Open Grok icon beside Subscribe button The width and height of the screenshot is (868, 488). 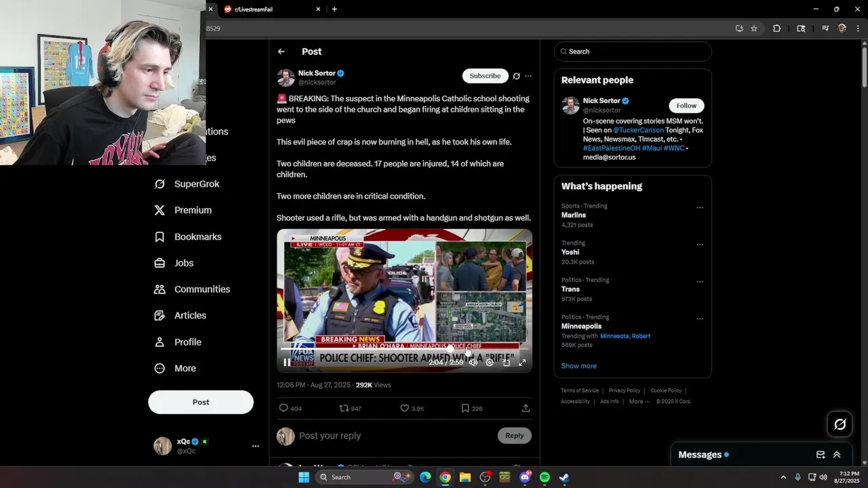516,76
